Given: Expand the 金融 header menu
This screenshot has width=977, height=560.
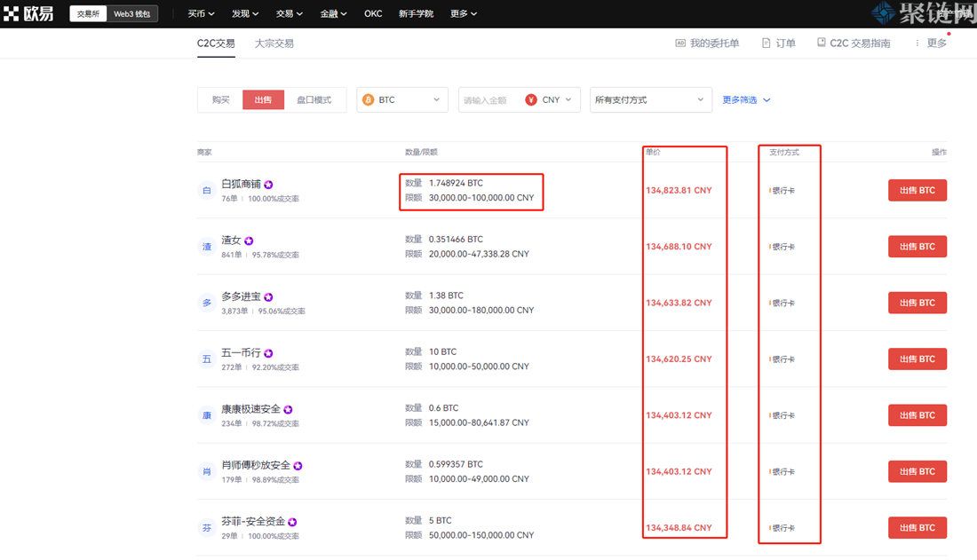Looking at the screenshot, I should point(333,13).
